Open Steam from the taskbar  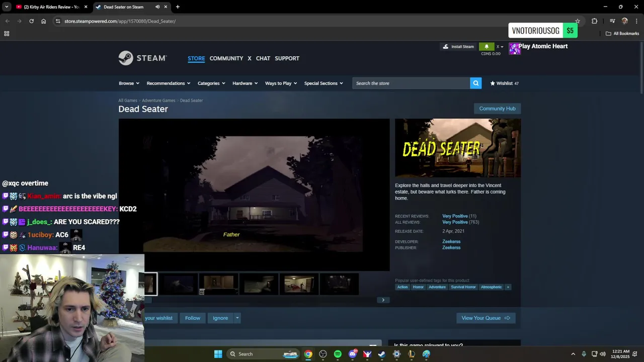coord(382,354)
